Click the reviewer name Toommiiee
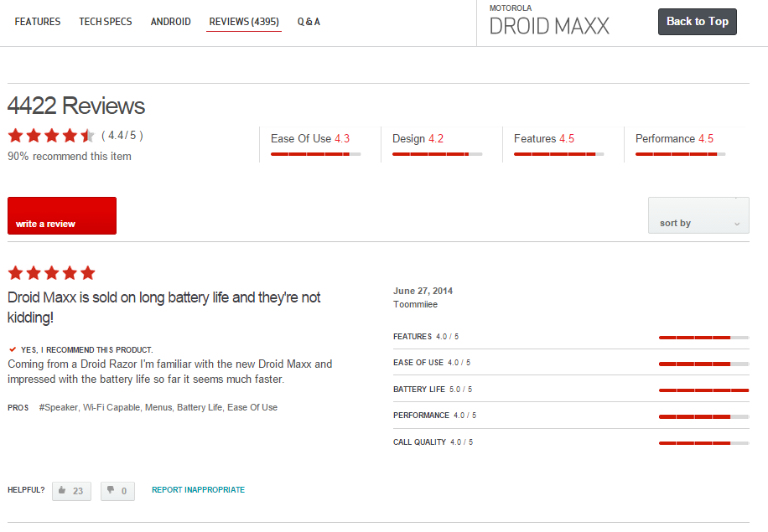This screenshot has height=532, width=768. pos(415,304)
